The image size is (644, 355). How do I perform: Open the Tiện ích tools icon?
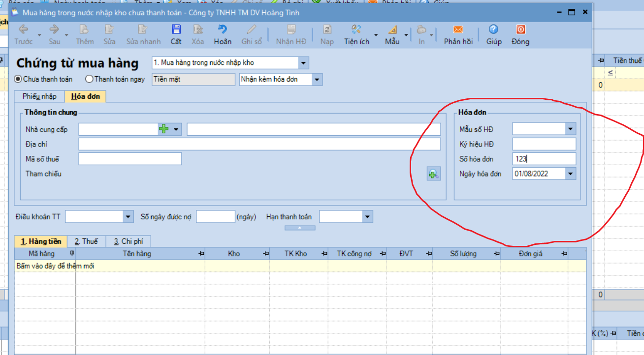tap(356, 30)
